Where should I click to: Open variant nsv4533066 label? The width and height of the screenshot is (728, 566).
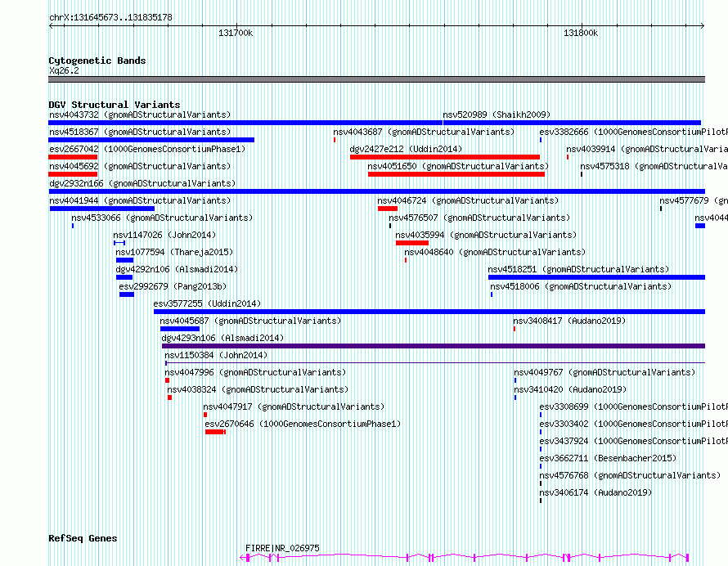click(162, 218)
